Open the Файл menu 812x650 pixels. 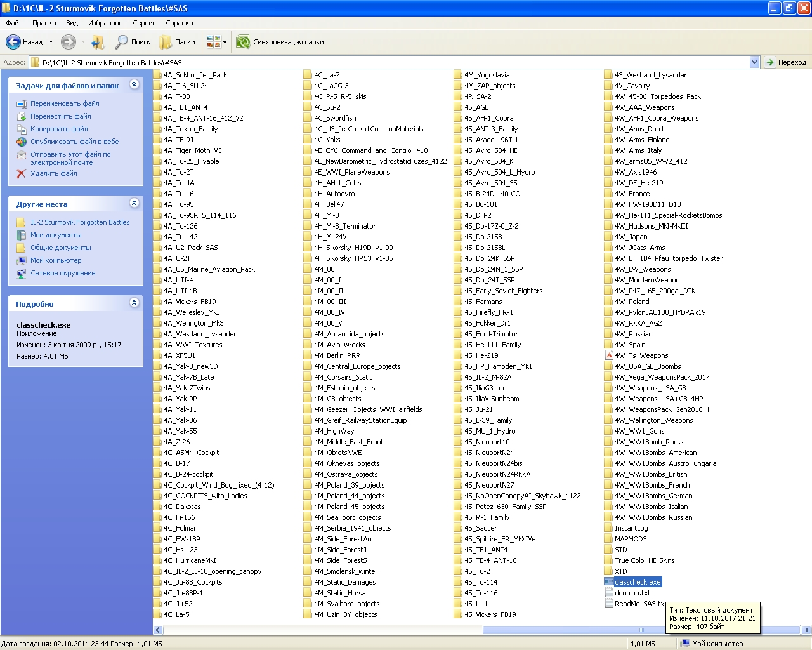tap(14, 23)
